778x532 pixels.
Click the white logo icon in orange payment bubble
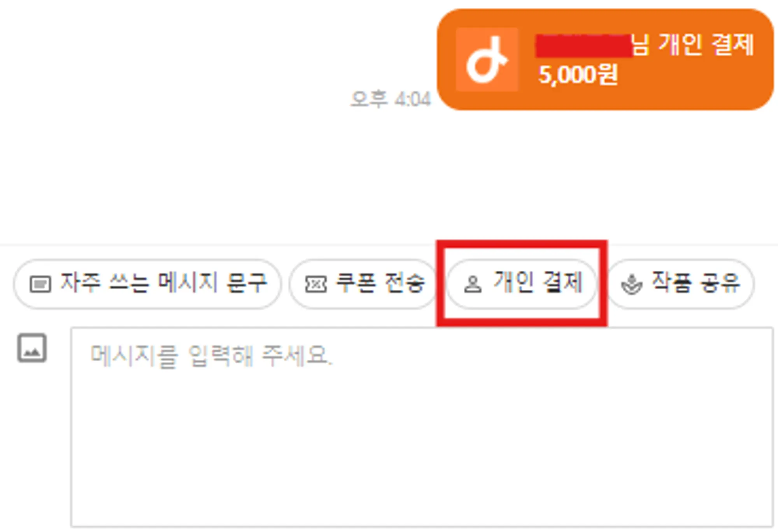click(487, 59)
